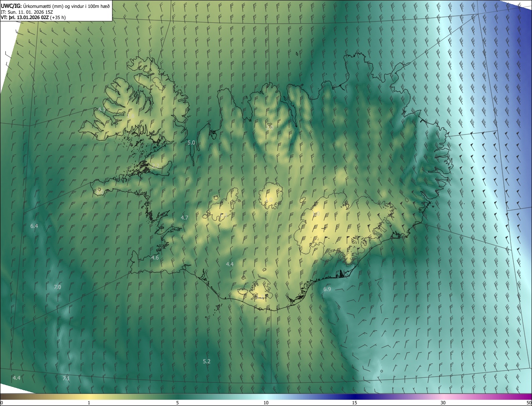The height and width of the screenshot is (406, 532).
Task: Click the 5.2 value label south of Iceland
Action: 207,361
